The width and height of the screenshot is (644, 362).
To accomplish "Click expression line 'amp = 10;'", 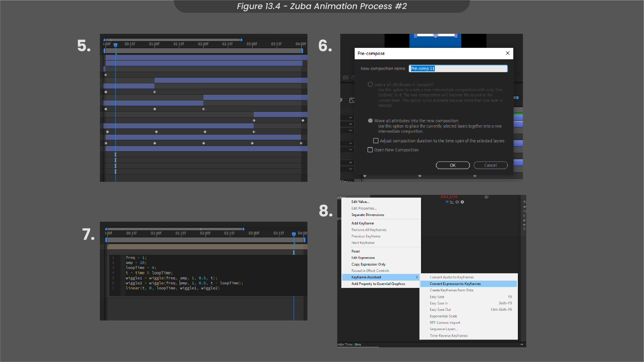I will tap(136, 263).
